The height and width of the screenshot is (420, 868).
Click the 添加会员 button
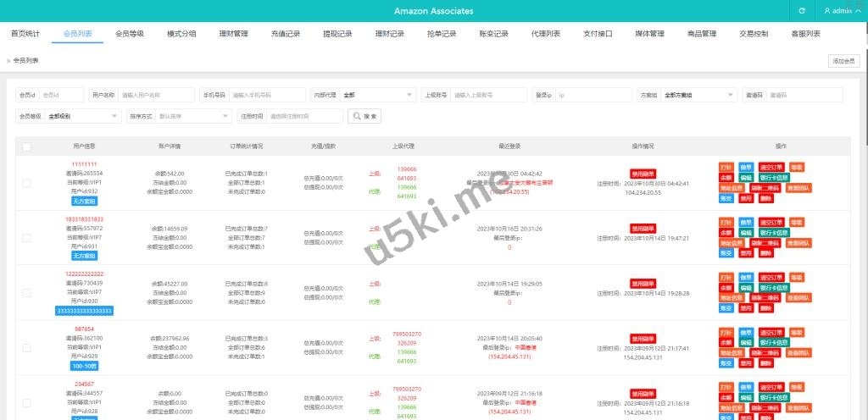844,61
